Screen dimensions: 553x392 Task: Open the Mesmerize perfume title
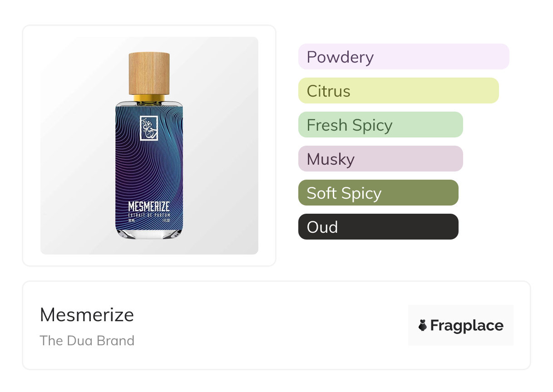point(87,315)
